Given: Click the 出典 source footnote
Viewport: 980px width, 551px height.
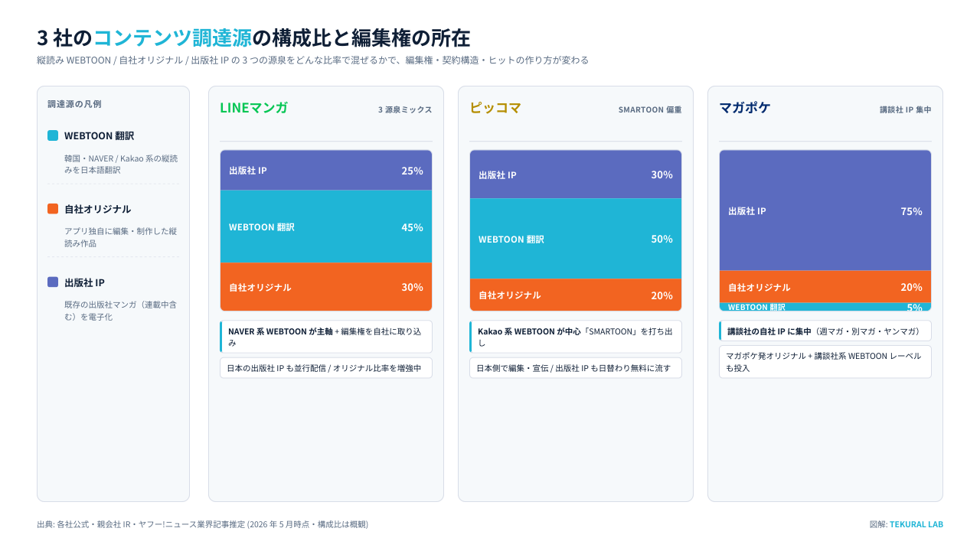Looking at the screenshot, I should tap(202, 524).
